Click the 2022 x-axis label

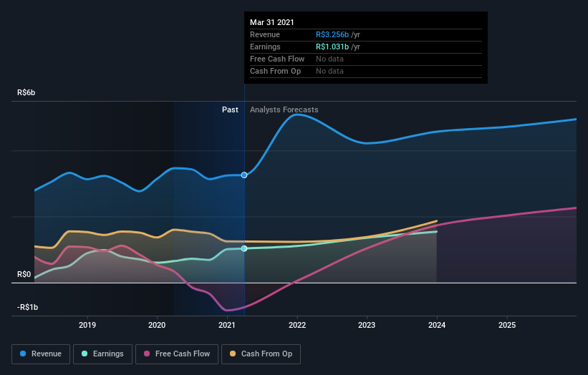[297, 325]
